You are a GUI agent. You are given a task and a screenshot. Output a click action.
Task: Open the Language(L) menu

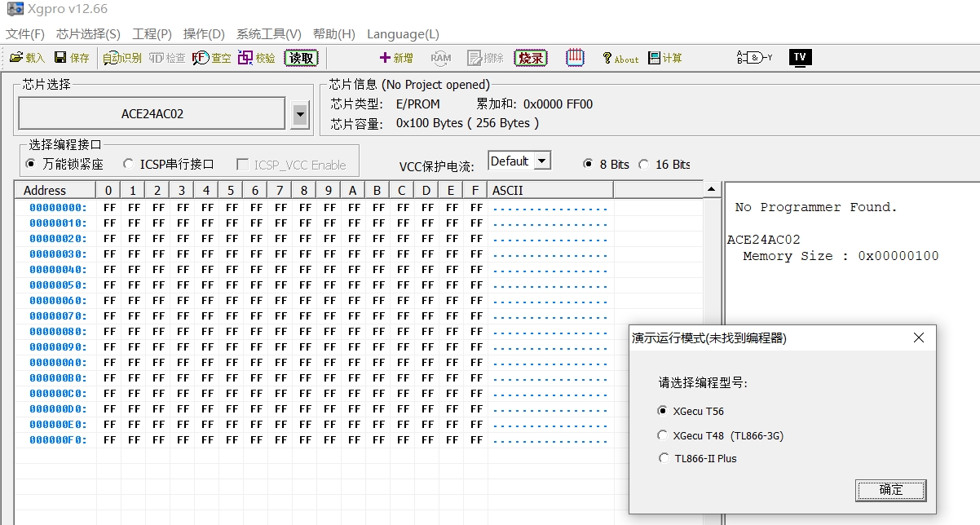403,34
